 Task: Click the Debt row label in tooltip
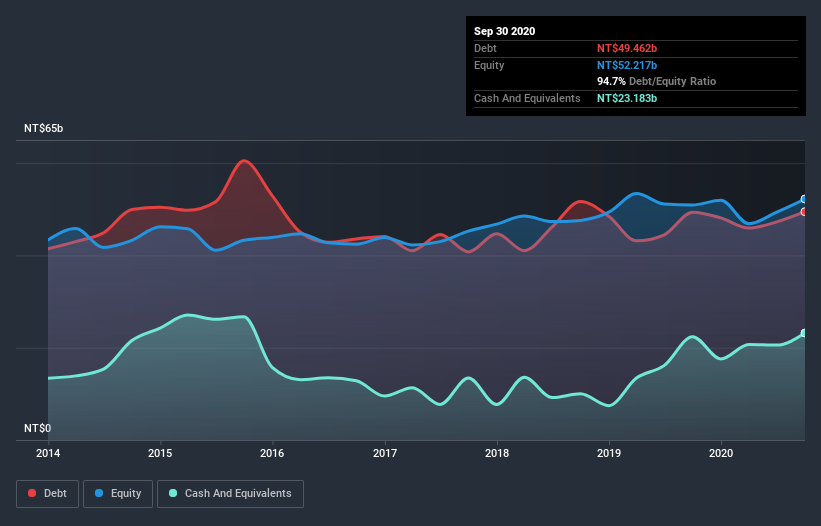(x=485, y=48)
